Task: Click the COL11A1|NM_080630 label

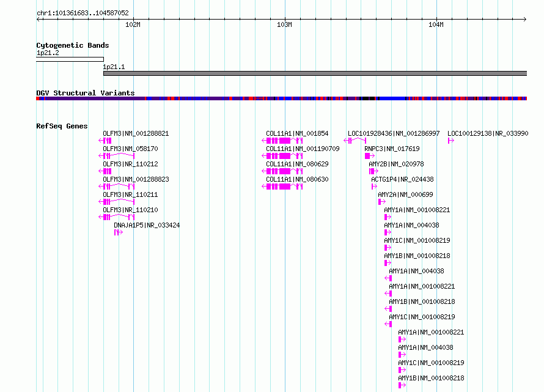Action: pos(297,179)
